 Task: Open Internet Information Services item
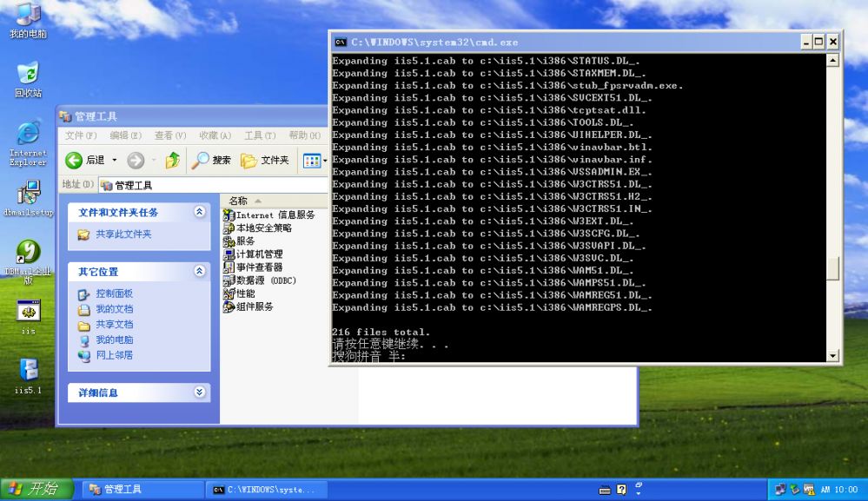[269, 215]
